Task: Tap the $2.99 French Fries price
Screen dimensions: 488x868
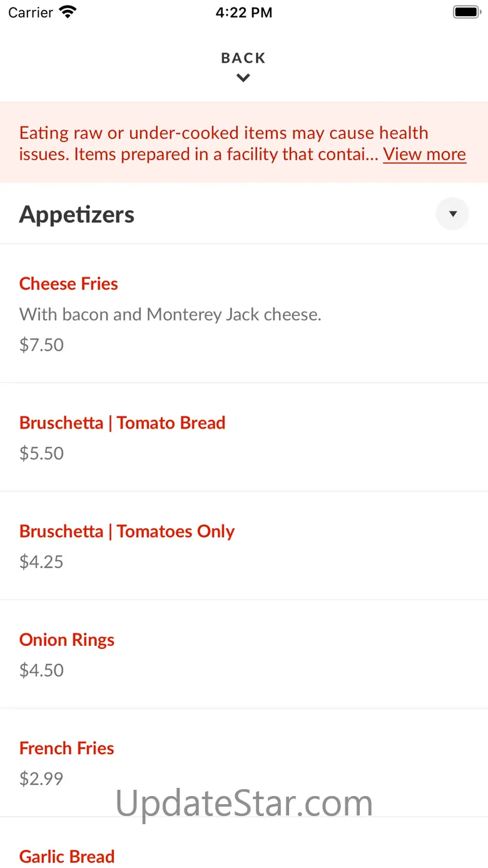Action: 41,779
